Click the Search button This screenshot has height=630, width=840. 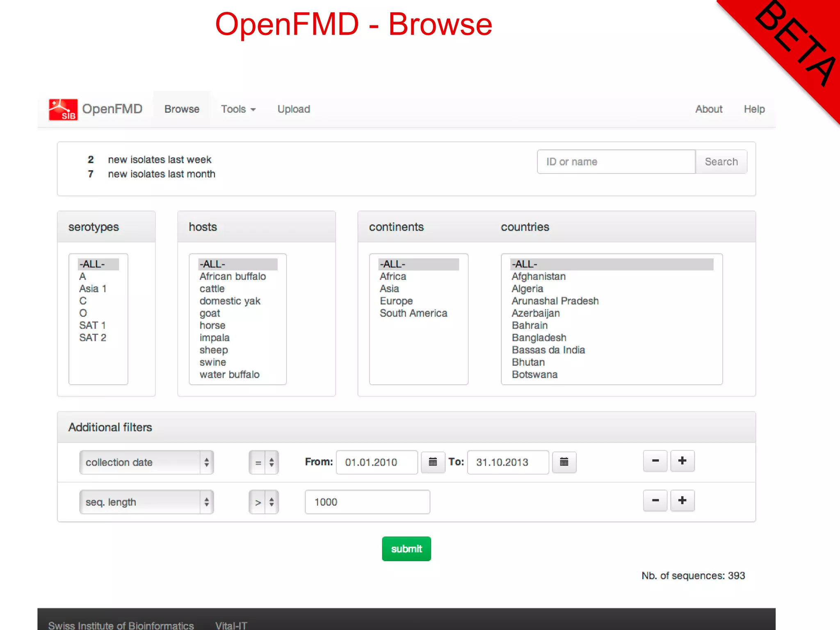(721, 162)
